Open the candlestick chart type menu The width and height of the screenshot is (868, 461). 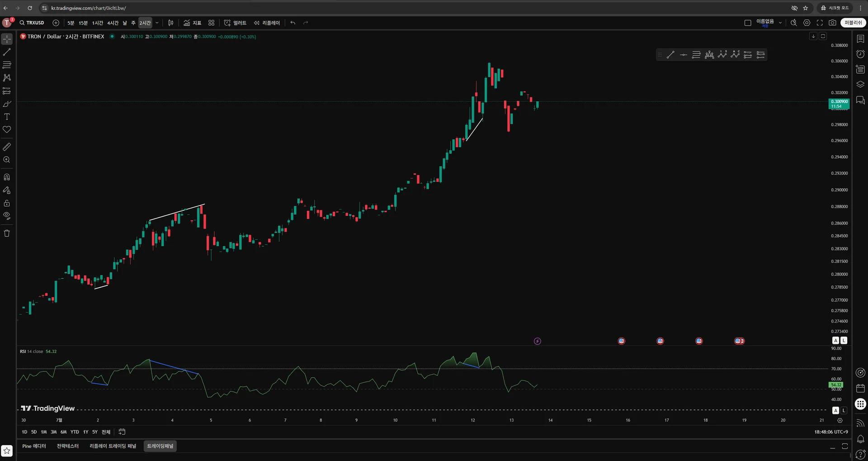coord(171,23)
